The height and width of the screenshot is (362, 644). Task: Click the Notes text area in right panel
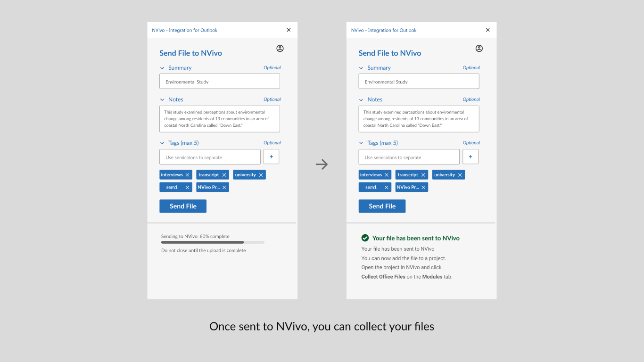419,119
